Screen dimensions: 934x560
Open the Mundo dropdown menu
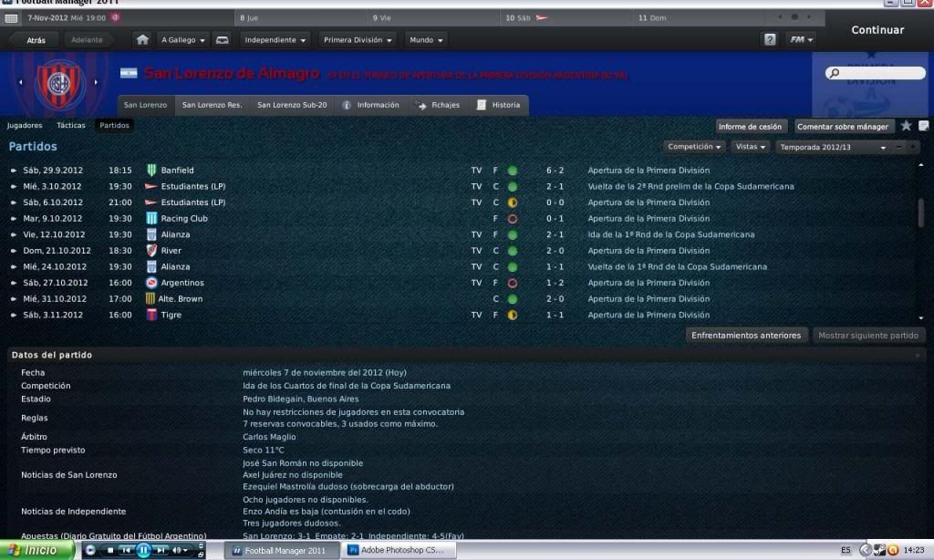tap(426, 40)
